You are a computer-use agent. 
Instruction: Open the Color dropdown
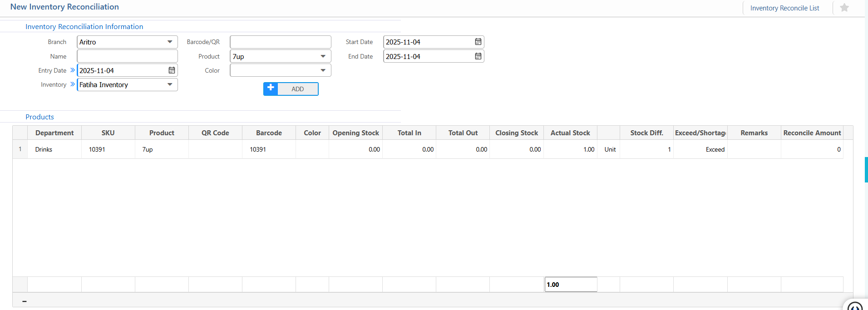click(323, 70)
